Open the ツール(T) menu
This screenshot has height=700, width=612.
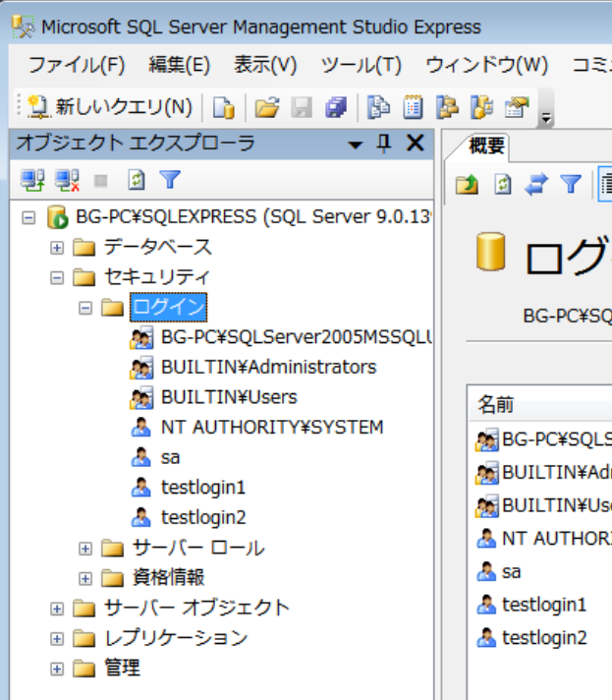coord(362,65)
